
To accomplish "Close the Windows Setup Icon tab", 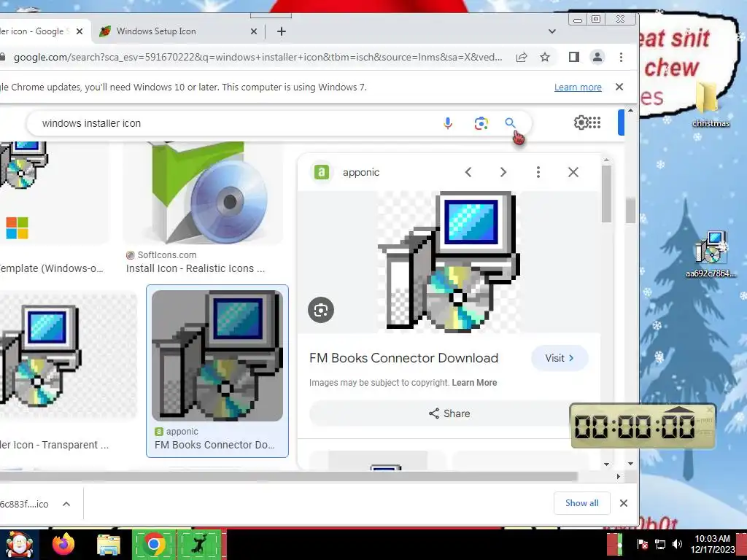I will [x=254, y=31].
